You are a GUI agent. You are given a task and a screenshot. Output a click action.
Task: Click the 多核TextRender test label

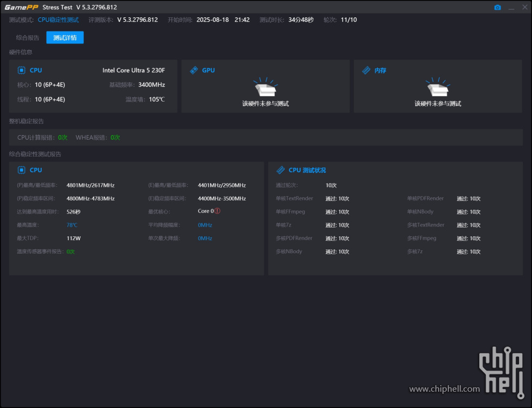[x=426, y=225]
